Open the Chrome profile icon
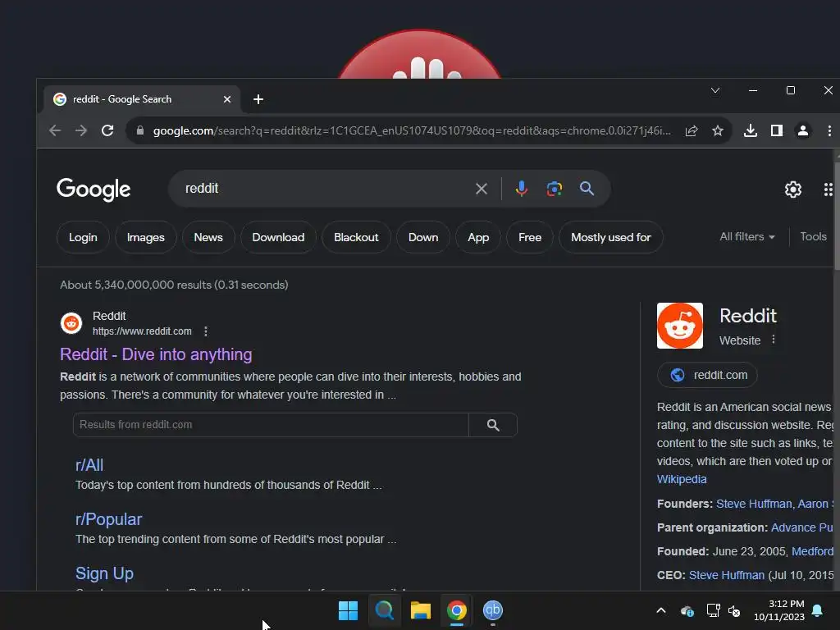 pyautogui.click(x=803, y=130)
